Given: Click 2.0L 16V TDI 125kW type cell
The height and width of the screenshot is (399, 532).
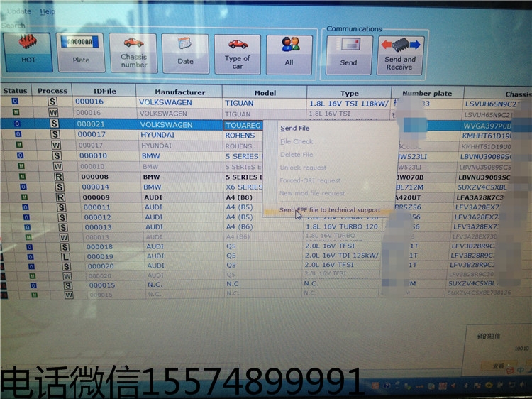Looking at the screenshot, I should coord(342,256).
